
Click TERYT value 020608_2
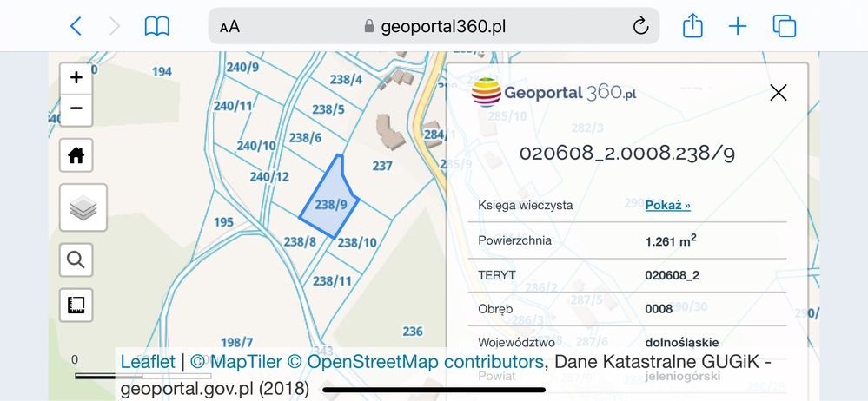coord(672,275)
